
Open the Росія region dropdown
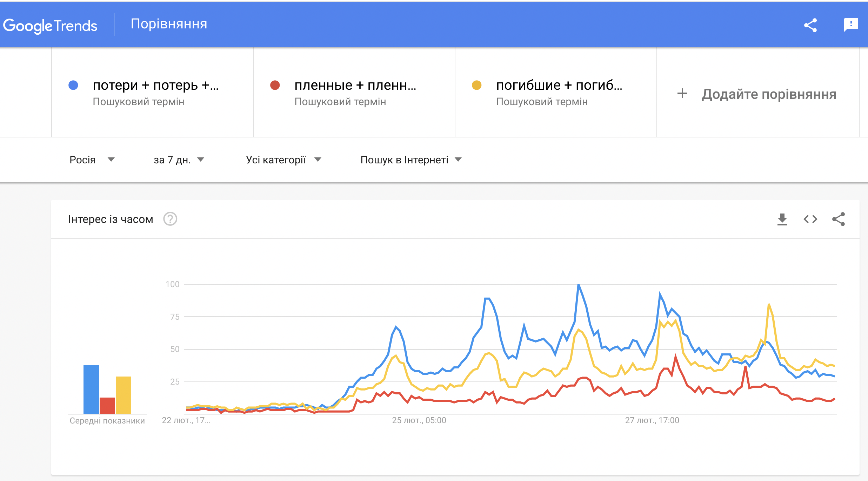pyautogui.click(x=92, y=160)
